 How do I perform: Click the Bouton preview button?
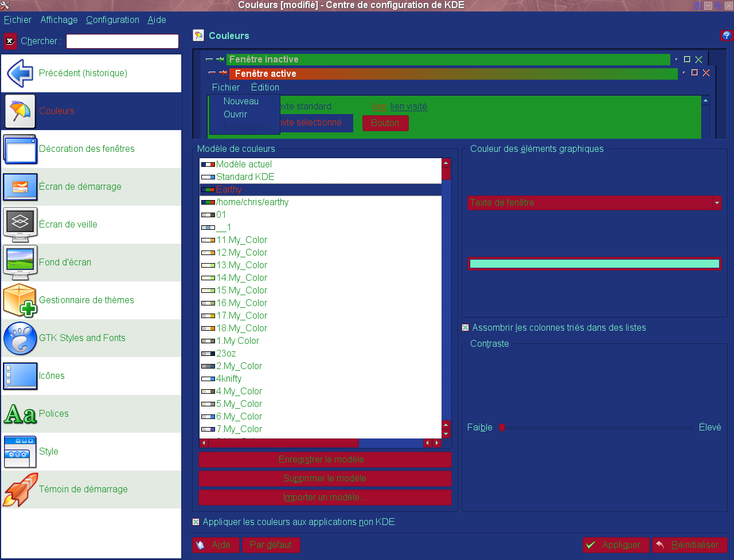(x=385, y=123)
